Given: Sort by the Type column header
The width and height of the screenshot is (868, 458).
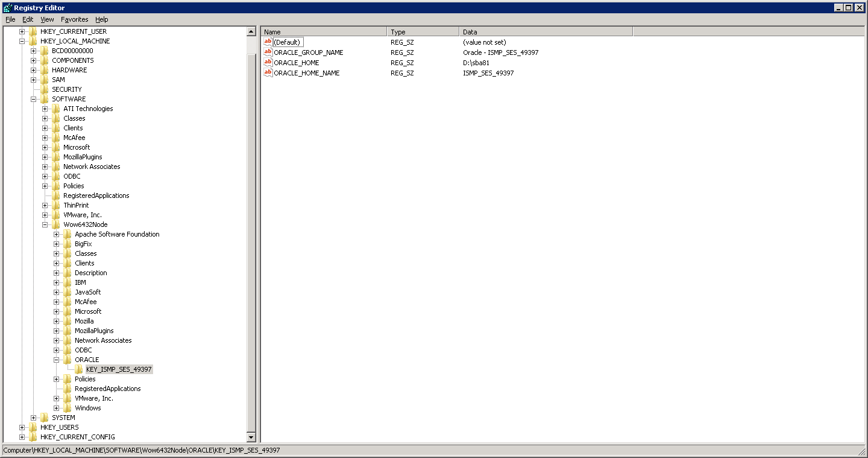Looking at the screenshot, I should (423, 31).
